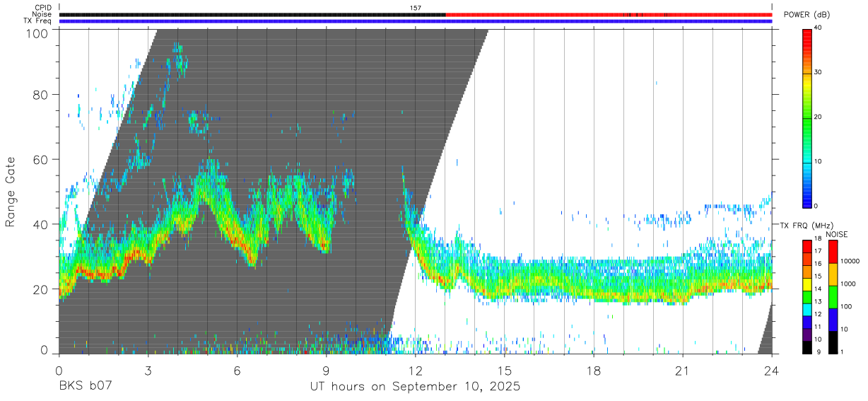The height and width of the screenshot is (401, 868).
Task: Click the y-axis tick label '80'
Action: pos(41,95)
